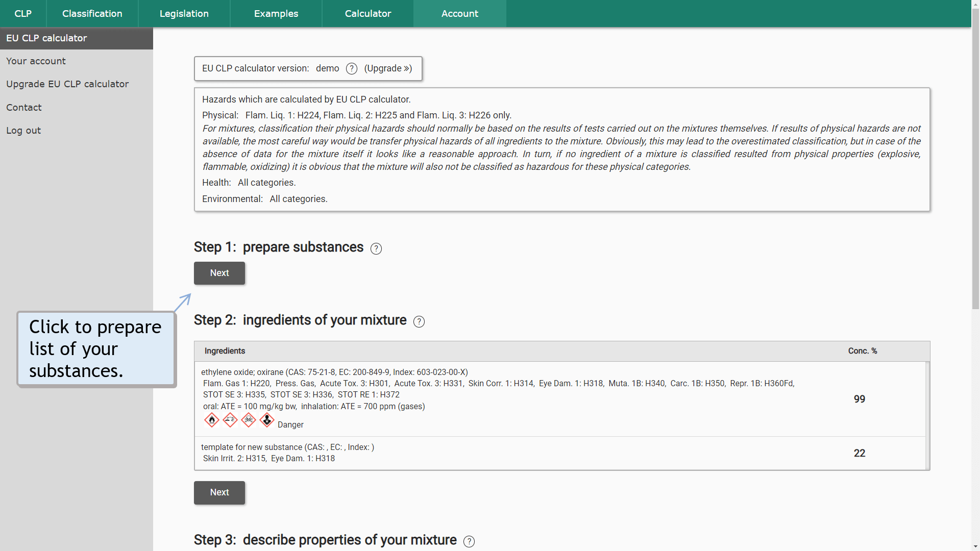Viewport: 980px width, 551px height.
Task: Open the Calculator tab
Action: click(x=367, y=14)
